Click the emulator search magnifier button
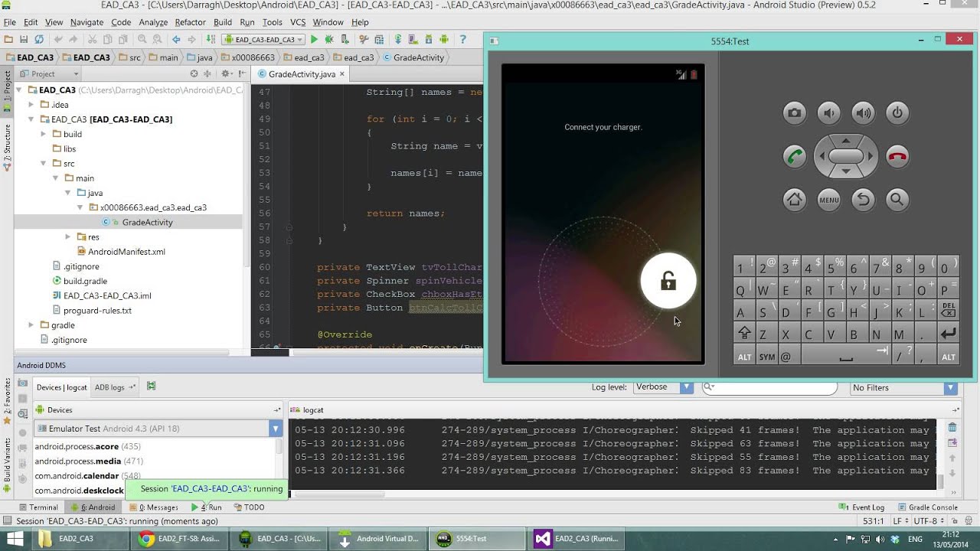 coord(897,200)
